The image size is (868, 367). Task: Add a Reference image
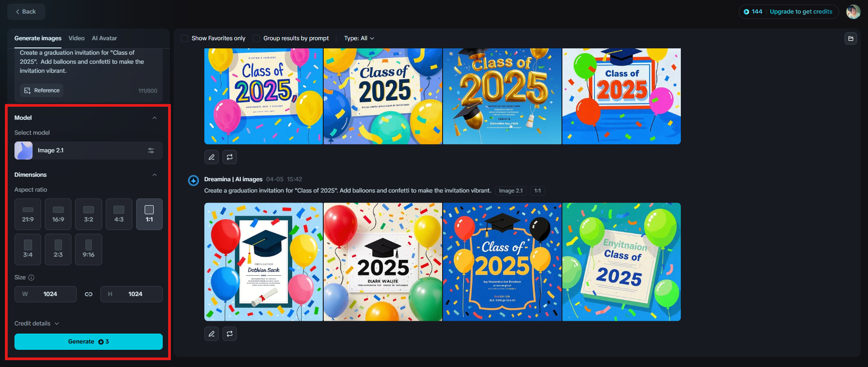42,90
